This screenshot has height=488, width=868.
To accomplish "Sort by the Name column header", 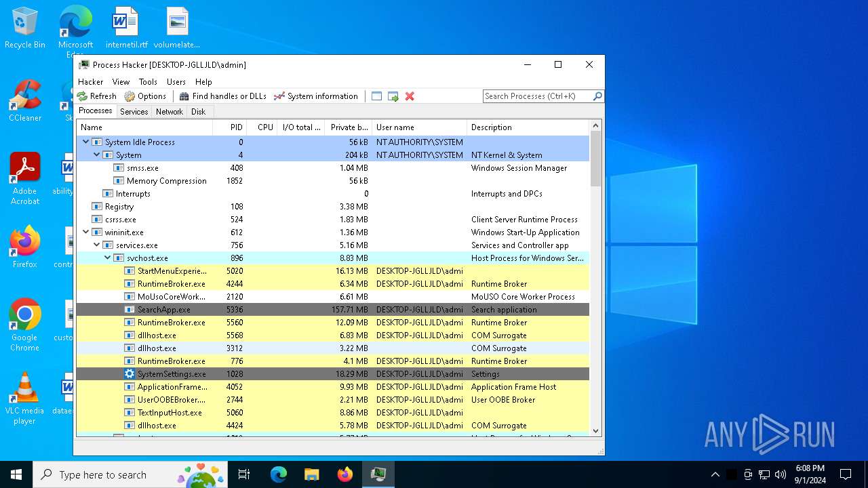I will click(x=144, y=127).
